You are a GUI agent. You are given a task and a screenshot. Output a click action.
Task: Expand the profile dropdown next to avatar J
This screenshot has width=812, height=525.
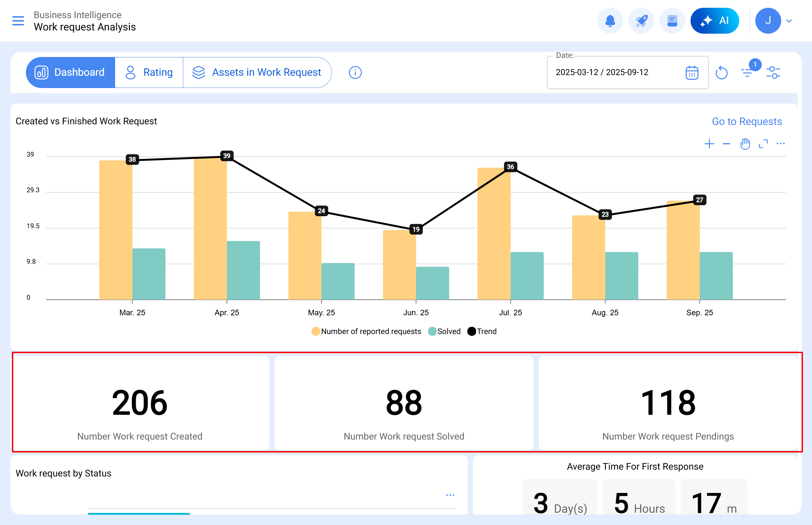pyautogui.click(x=789, y=20)
